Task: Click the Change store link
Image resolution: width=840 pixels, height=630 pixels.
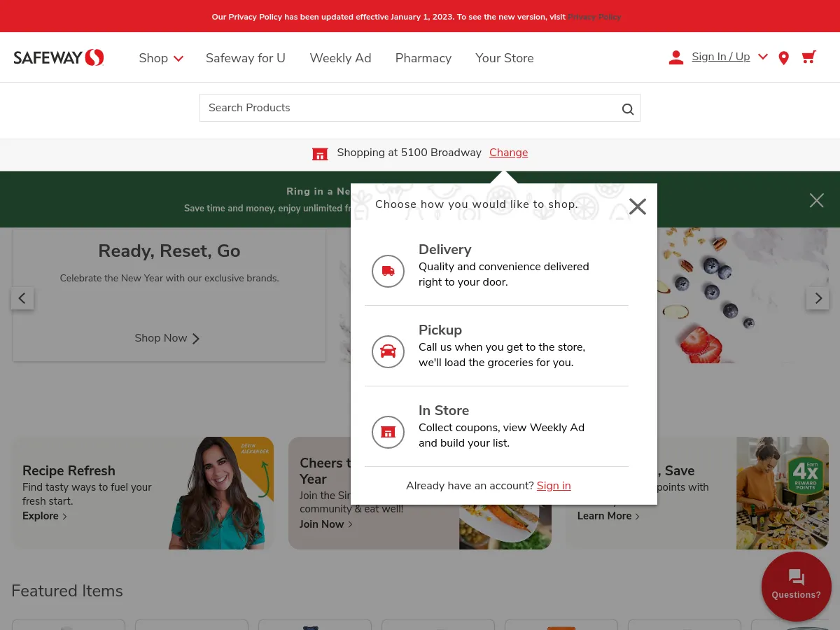Action: 508,153
